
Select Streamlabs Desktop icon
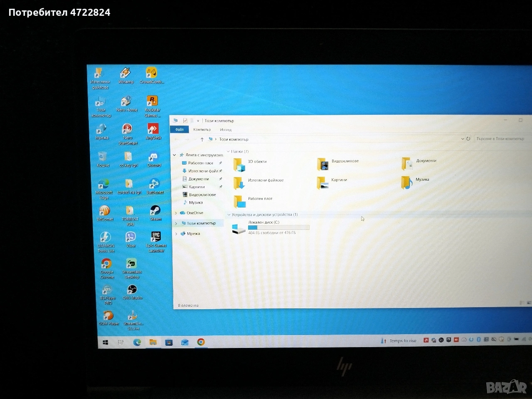(x=132, y=268)
